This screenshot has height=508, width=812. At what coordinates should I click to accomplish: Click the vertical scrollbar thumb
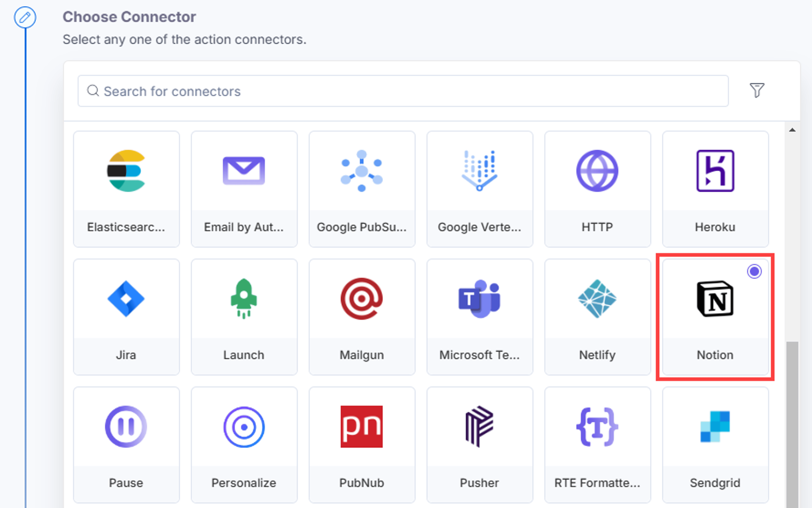click(792, 425)
